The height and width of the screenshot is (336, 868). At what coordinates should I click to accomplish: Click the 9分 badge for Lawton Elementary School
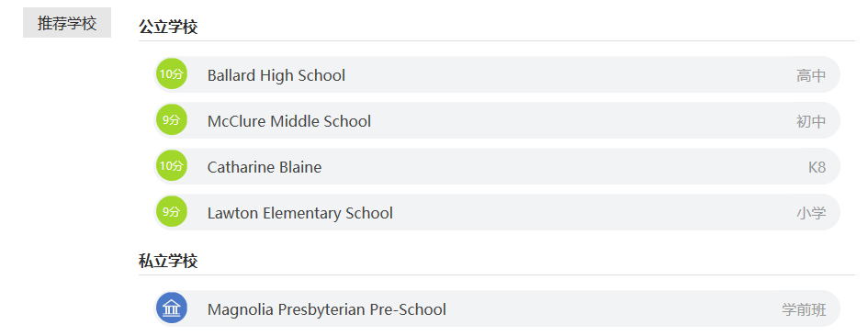(x=171, y=212)
